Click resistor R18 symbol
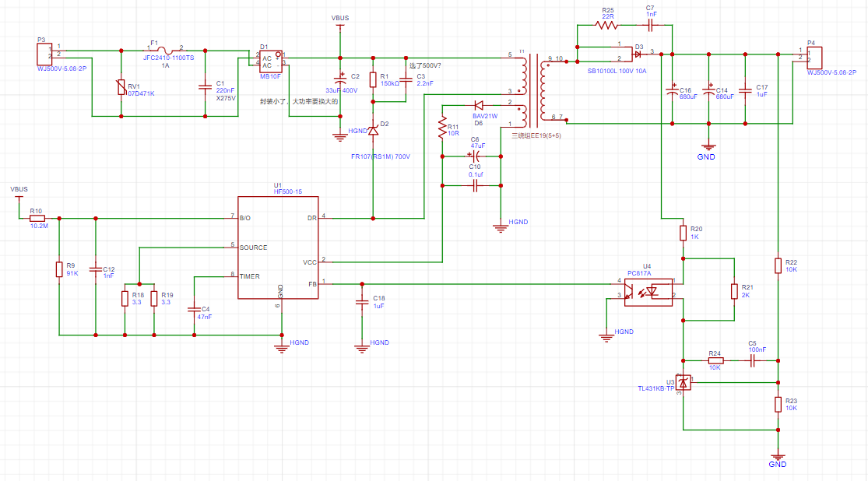The height and width of the screenshot is (481, 868). pos(125,298)
